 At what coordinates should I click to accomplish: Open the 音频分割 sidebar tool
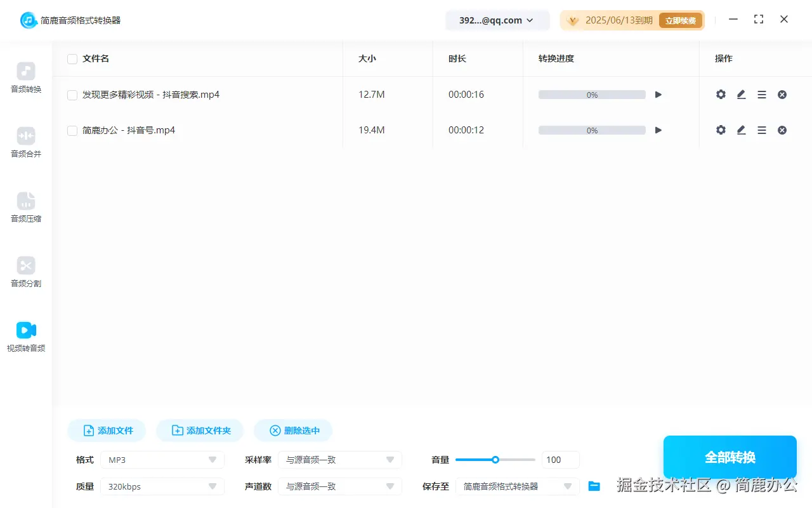click(x=26, y=272)
